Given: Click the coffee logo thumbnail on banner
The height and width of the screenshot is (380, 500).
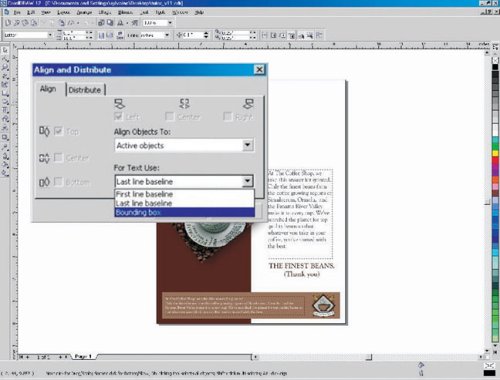Looking at the screenshot, I should pyautogui.click(x=322, y=305).
